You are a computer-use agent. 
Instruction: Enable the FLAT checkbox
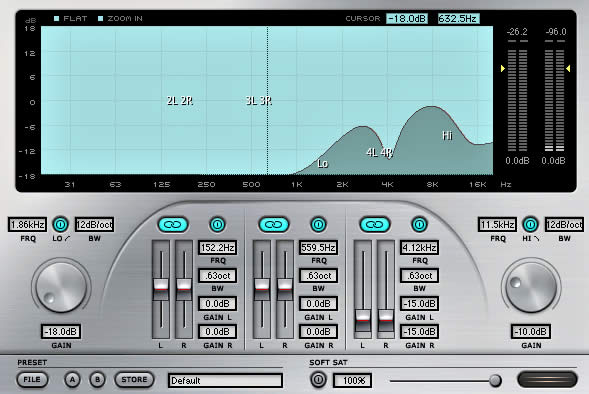pos(56,18)
